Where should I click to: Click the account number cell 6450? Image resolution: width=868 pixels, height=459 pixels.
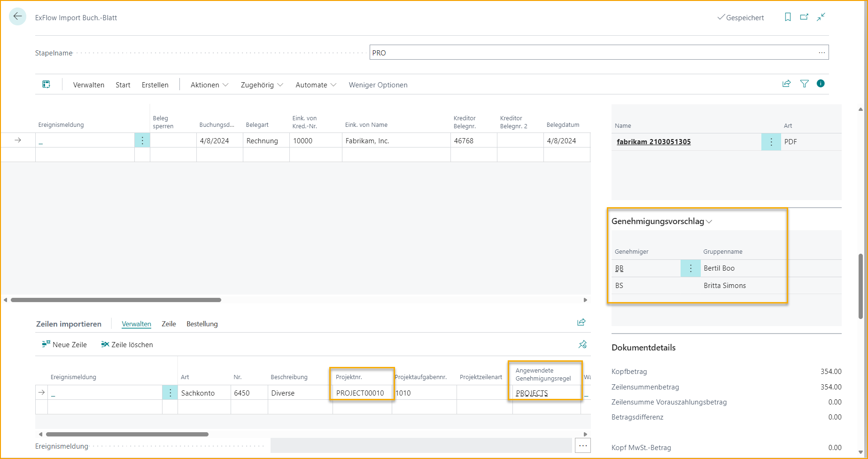click(249, 393)
